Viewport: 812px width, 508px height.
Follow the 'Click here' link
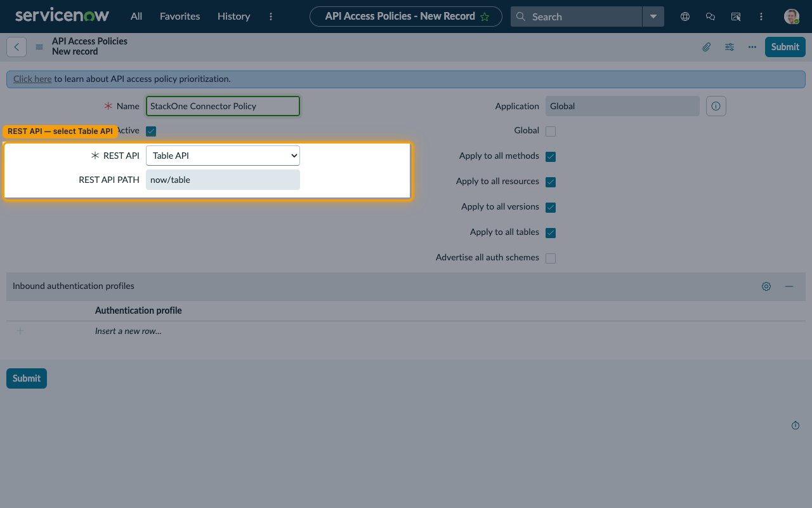coord(32,79)
